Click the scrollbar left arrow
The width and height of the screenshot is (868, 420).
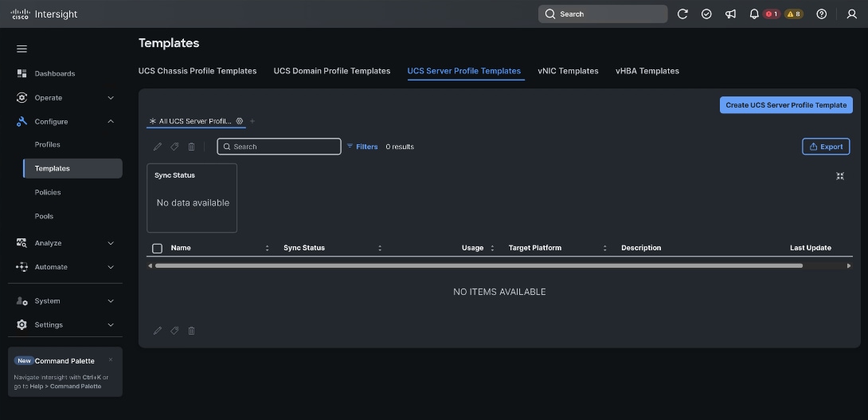coord(150,266)
